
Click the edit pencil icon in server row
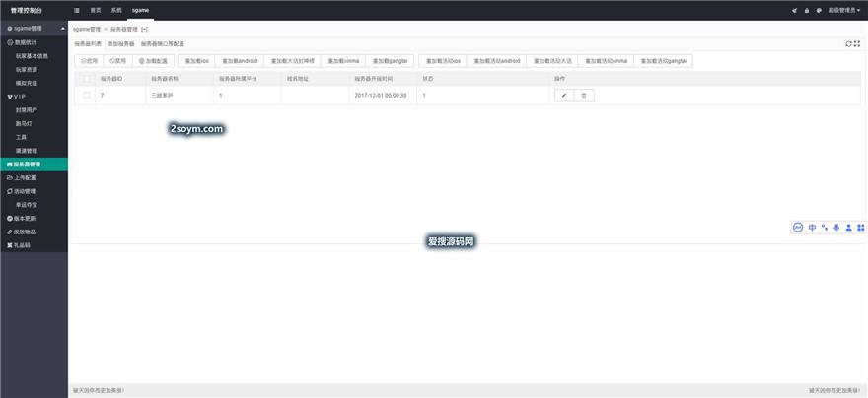[x=564, y=95]
